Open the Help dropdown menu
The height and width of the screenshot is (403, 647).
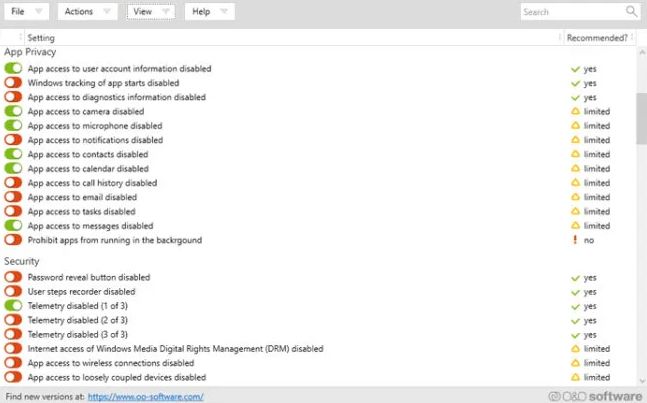coord(210,12)
